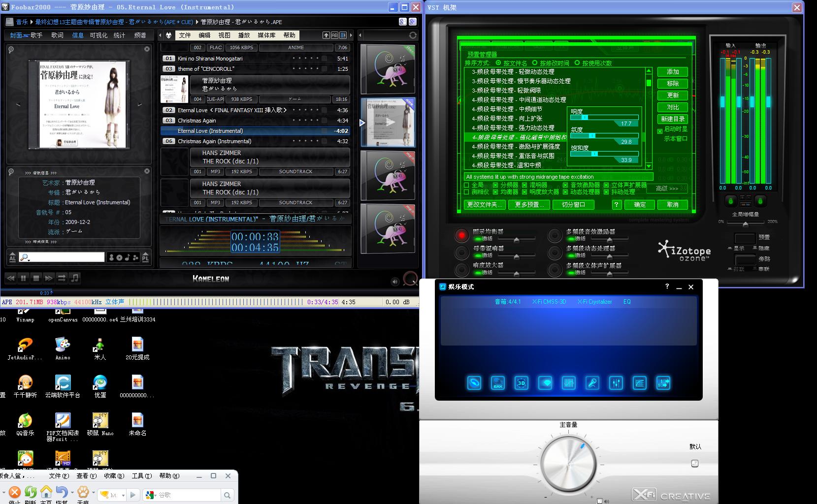Screen dimensions: 817x504
Task: Open the graph chart icon in Creative console
Action: point(640,383)
